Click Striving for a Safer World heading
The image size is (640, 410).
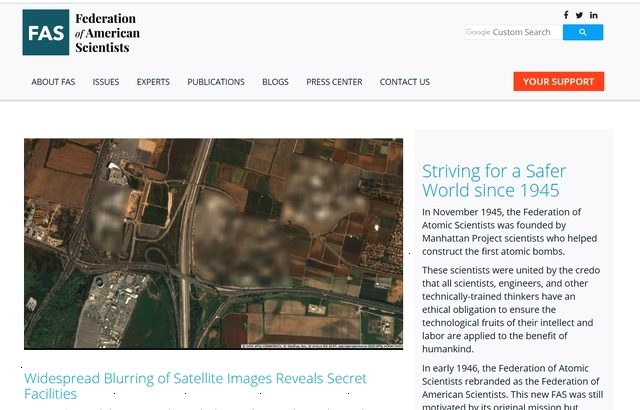point(494,180)
